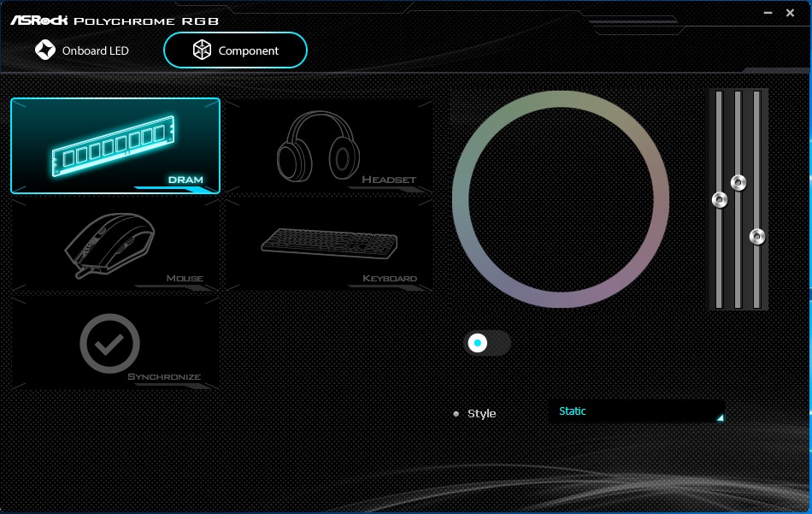Pick the Mouse component tile
812x514 pixels.
point(115,244)
